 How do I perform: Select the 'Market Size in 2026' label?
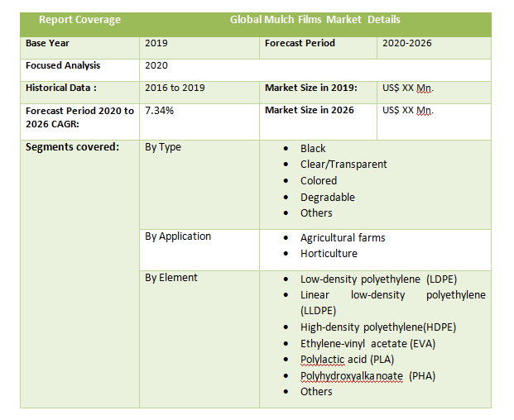point(309,110)
